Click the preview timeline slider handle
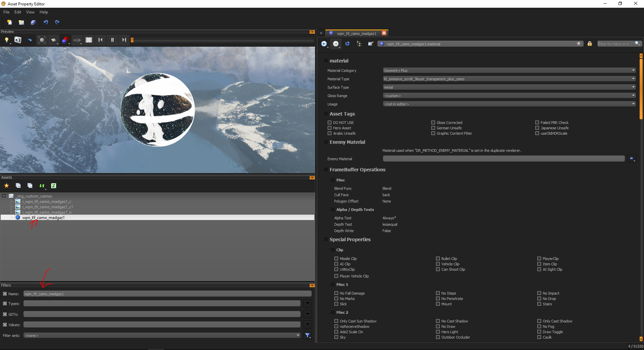644x350 pixels. coord(132,40)
